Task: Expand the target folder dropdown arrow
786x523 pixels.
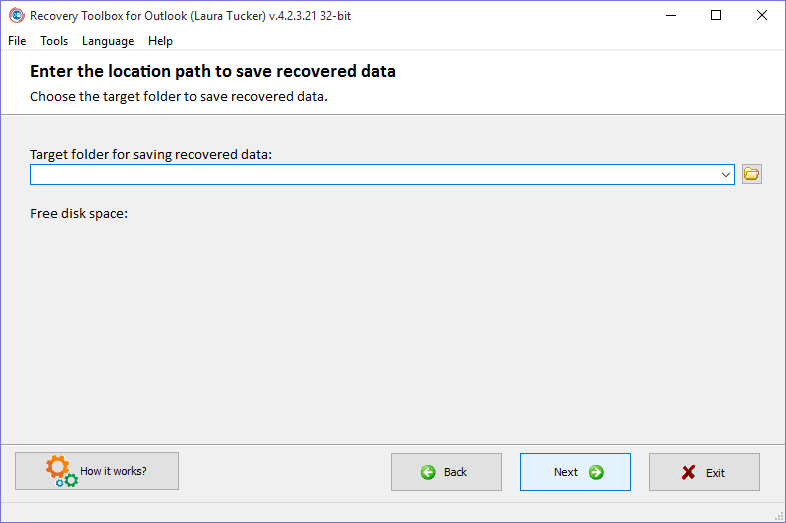Action: coord(725,175)
